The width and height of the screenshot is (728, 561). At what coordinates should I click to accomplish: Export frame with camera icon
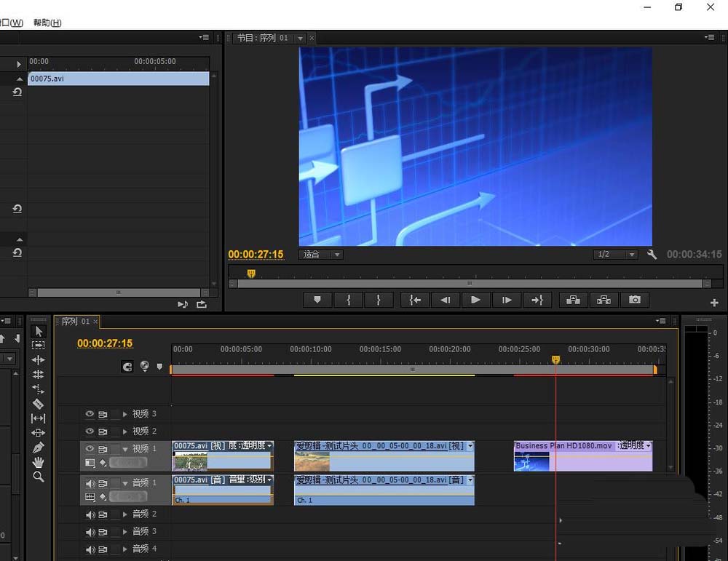click(635, 300)
